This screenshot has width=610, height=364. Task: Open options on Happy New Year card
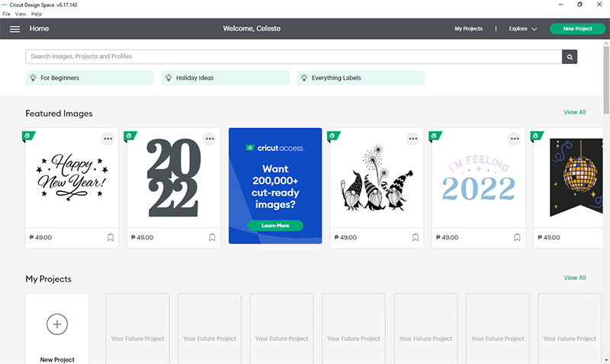tap(108, 139)
